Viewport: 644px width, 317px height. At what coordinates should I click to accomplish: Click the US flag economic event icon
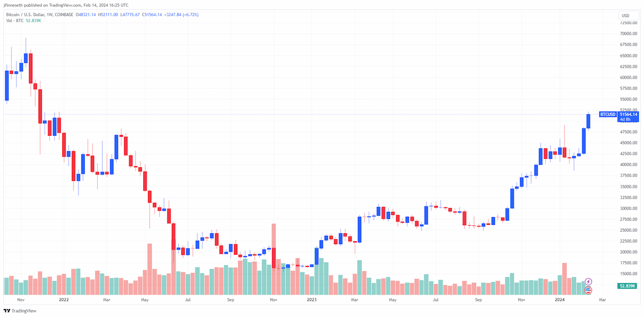588,290
